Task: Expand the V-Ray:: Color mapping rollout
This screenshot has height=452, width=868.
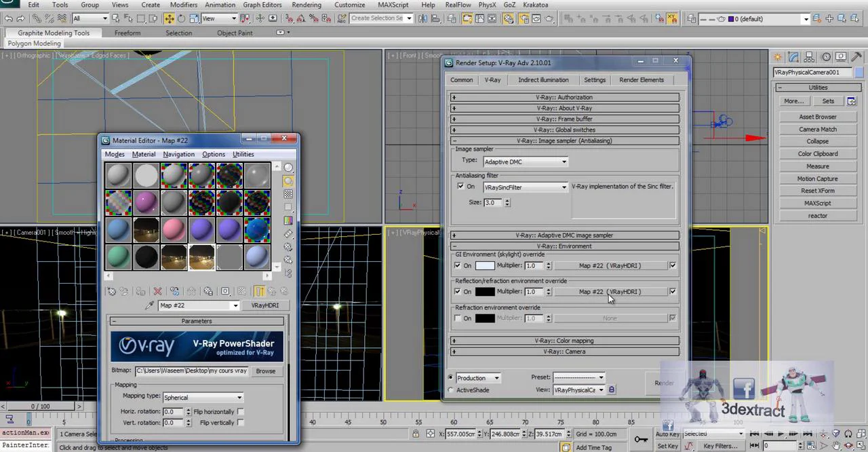Action: (564, 341)
